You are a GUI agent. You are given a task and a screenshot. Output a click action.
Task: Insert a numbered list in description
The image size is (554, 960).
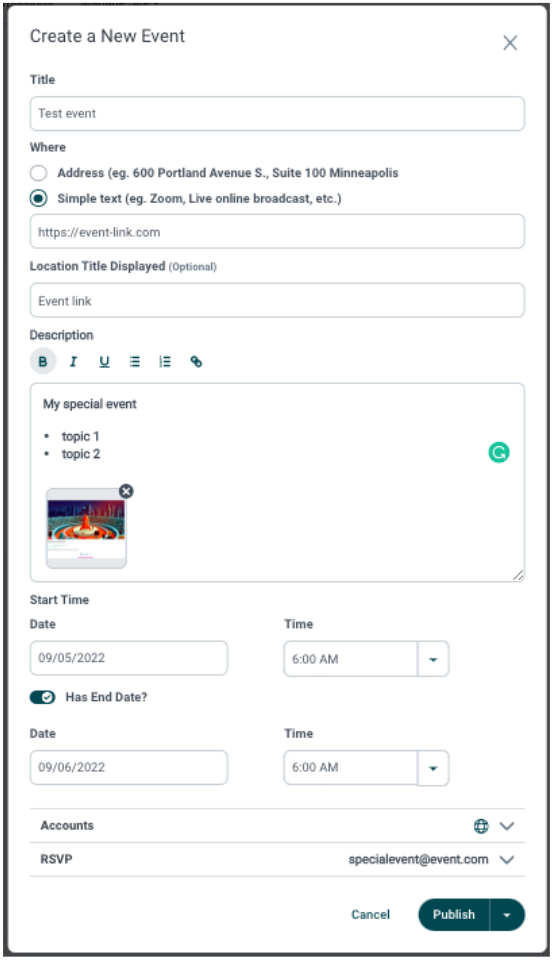point(165,361)
